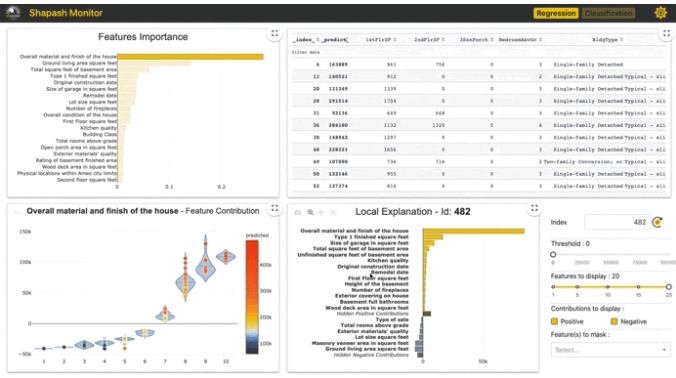Click 2ndFlrSF value 1320 in table

(438, 125)
